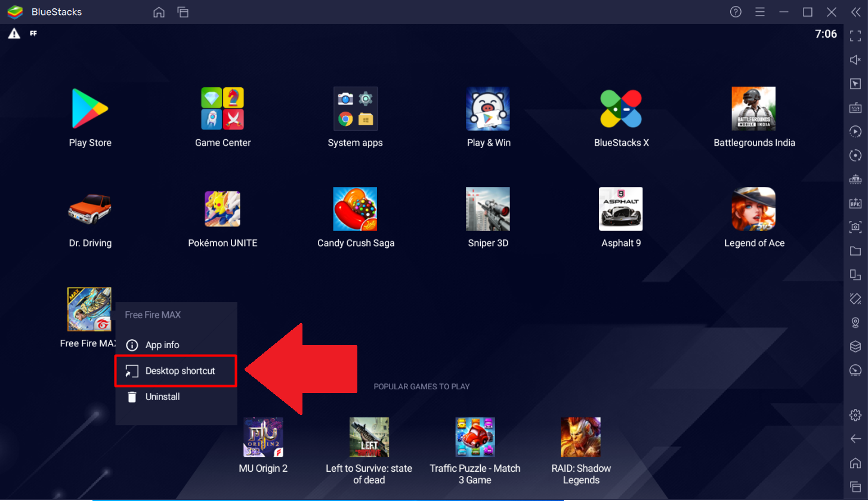
Task: Launch Candy Crush Saga
Action: pos(356,209)
